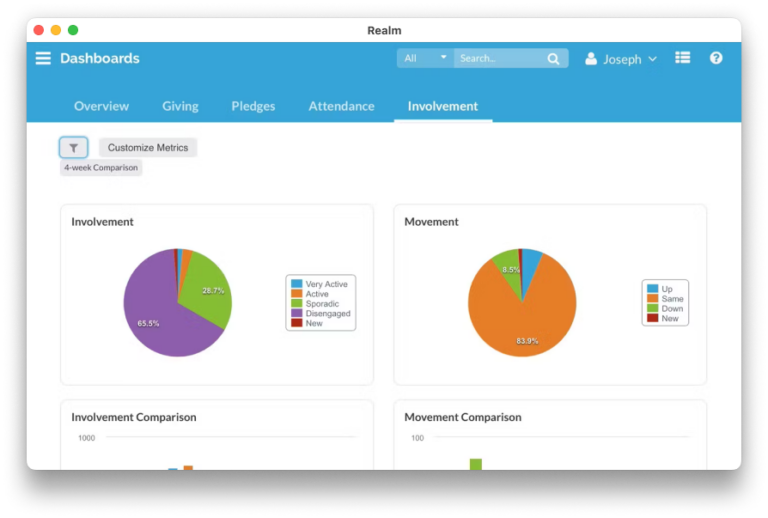768x518 pixels.
Task: Click the Customize Metrics button
Action: (148, 147)
